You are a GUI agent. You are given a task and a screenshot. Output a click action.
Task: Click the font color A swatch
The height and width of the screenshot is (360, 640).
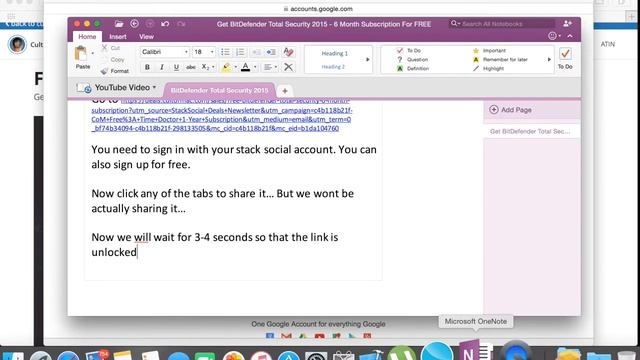[x=245, y=67]
